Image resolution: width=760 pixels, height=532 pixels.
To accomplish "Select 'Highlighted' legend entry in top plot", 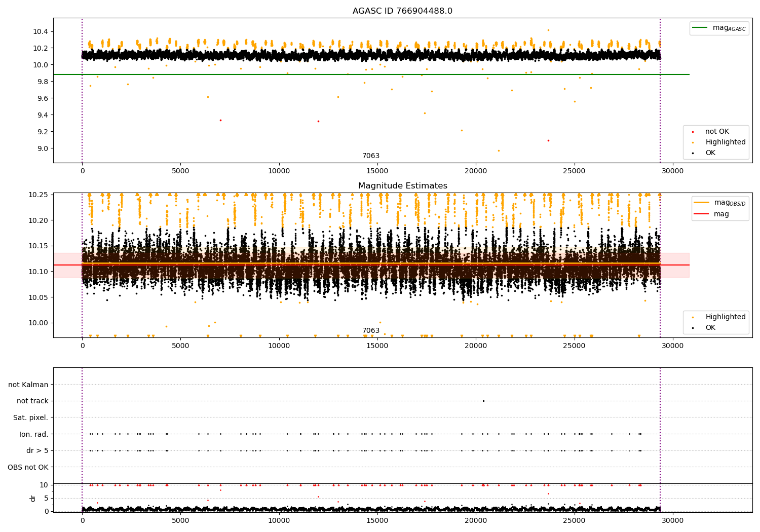I will click(x=725, y=142).
